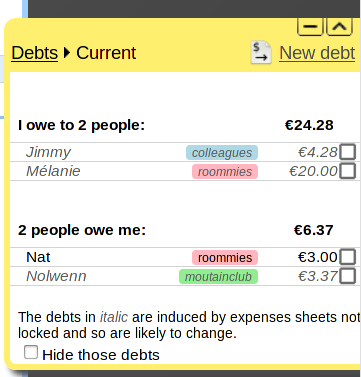The height and width of the screenshot is (377, 361).
Task: Click Nat's pink roommies tag
Action: tap(225, 258)
